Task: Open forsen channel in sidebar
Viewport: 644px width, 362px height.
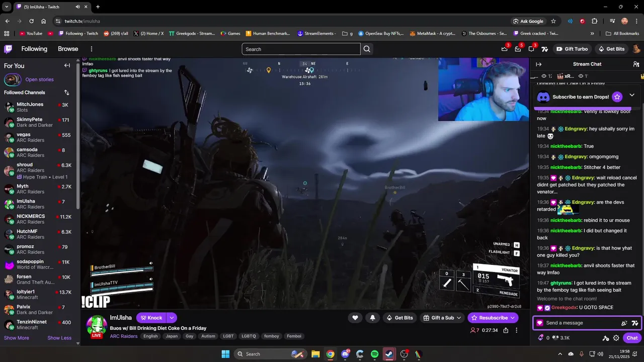Action: tap(38, 280)
